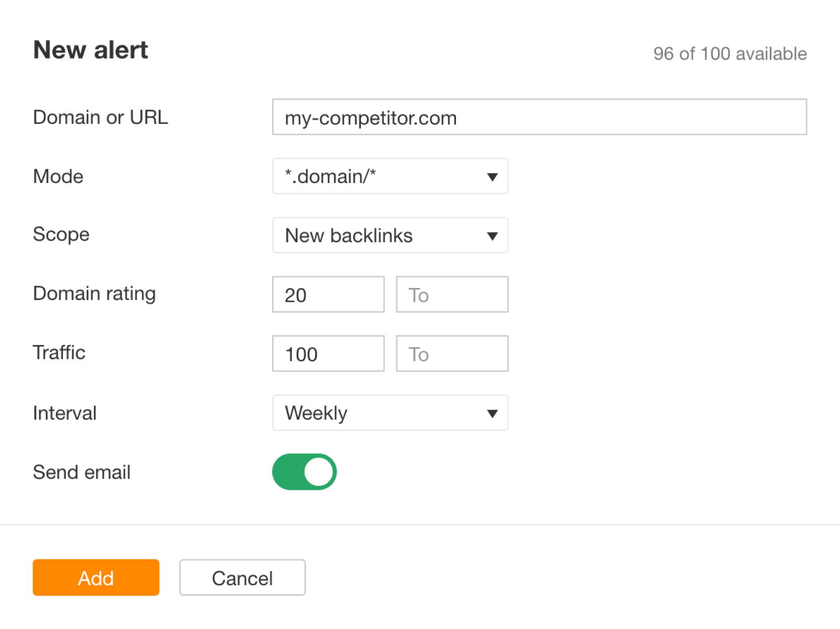
Task: Click the Domain or URL input field
Action: [x=539, y=117]
